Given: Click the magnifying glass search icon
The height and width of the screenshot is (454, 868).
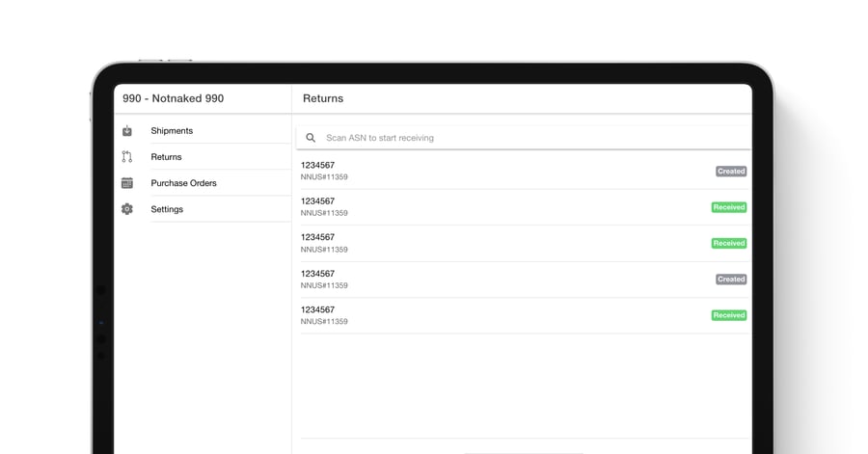Looking at the screenshot, I should [x=311, y=138].
